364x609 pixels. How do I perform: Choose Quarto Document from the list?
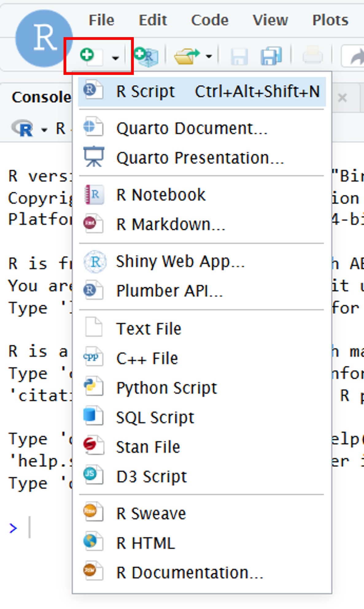point(192,128)
